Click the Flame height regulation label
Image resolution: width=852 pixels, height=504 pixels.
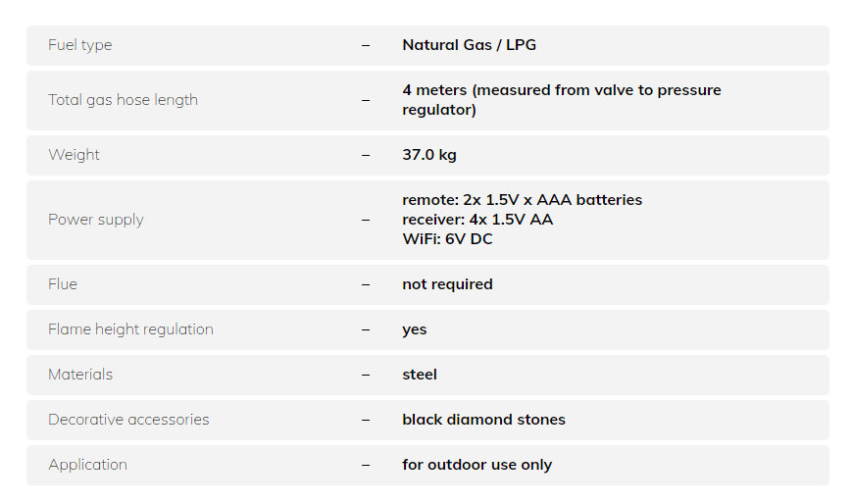[130, 329]
